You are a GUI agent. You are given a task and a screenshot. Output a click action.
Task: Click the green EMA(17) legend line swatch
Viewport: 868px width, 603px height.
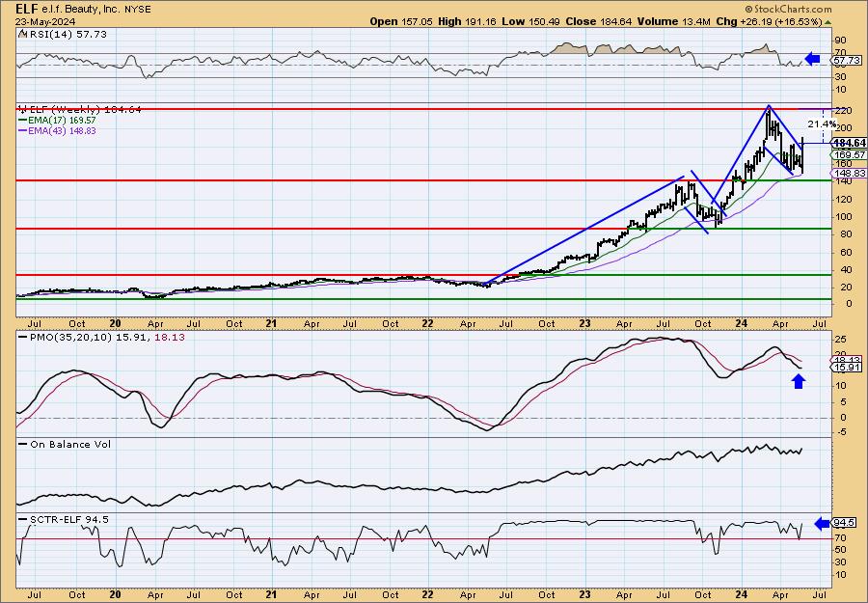23,121
